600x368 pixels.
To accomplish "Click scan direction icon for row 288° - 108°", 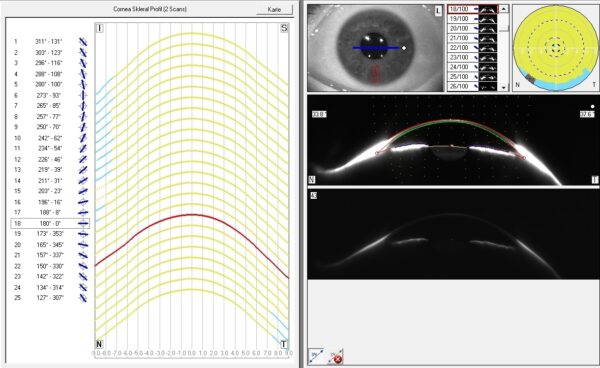I will 83,74.
